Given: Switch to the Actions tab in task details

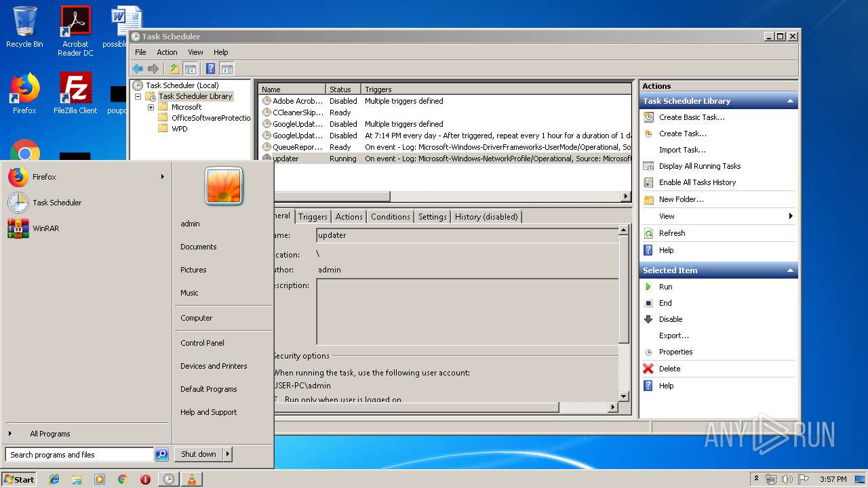Looking at the screenshot, I should click(349, 217).
